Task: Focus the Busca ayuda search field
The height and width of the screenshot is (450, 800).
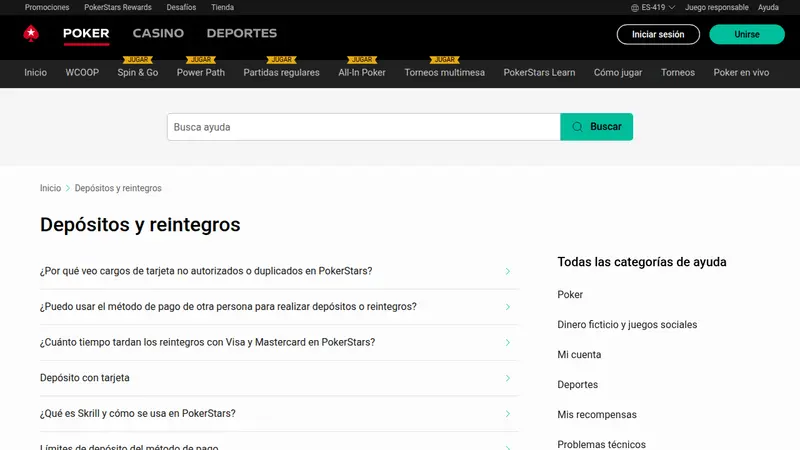Action: [364, 127]
